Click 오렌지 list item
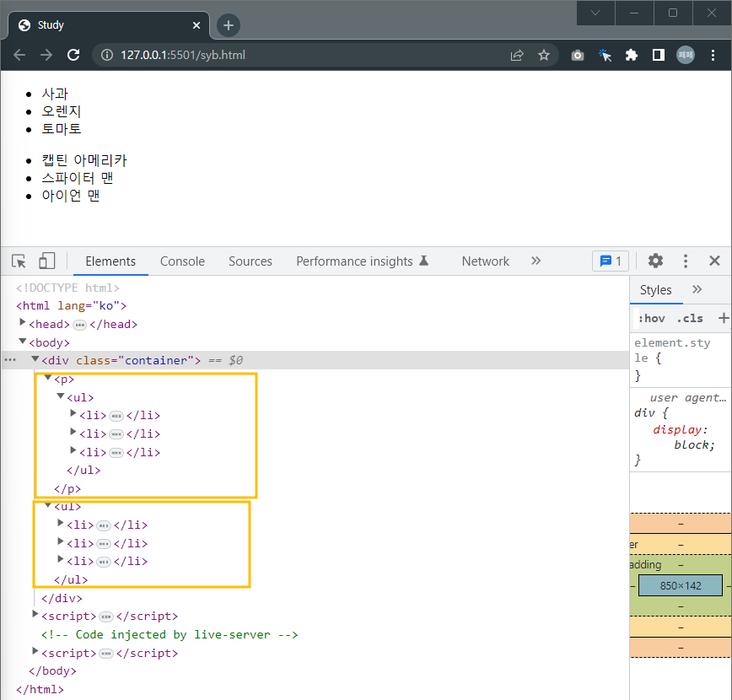Image resolution: width=732 pixels, height=700 pixels. pos(62,111)
